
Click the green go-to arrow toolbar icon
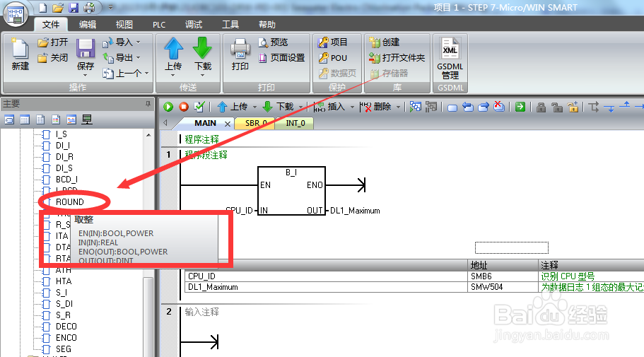[520, 107]
